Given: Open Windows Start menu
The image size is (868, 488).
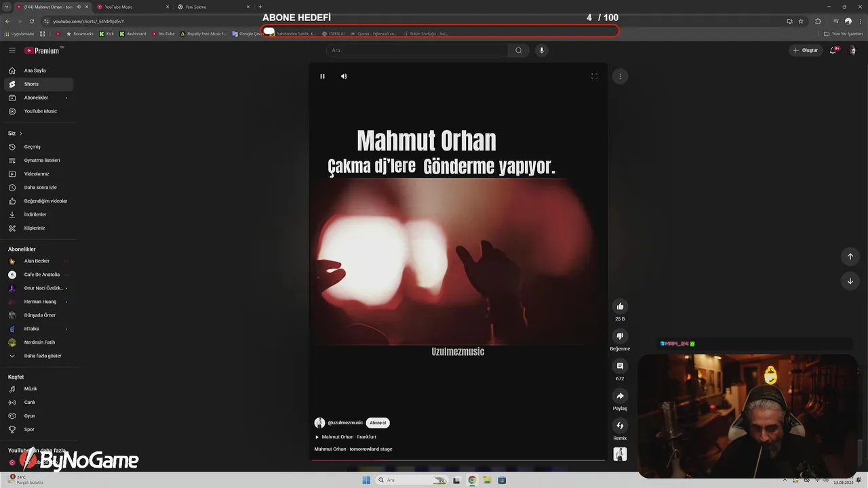Looking at the screenshot, I should click(x=366, y=480).
